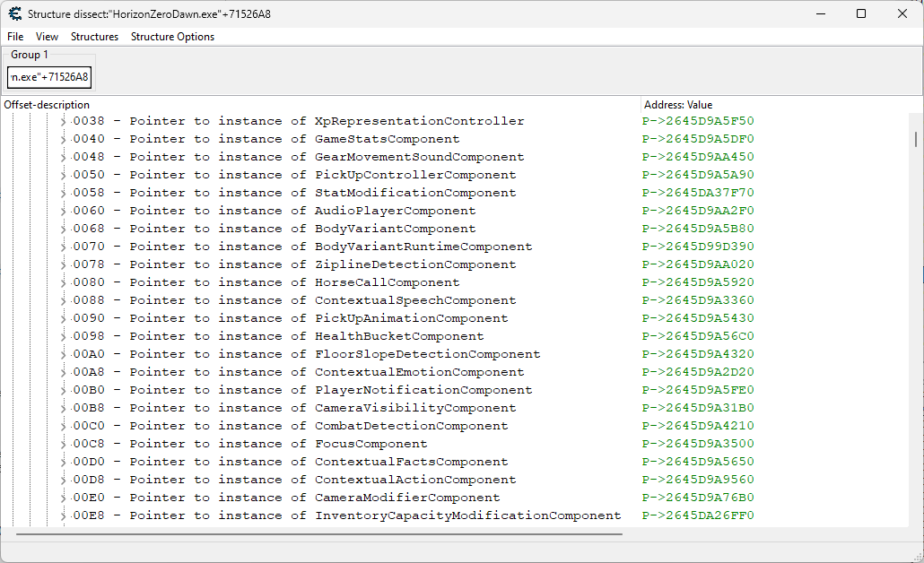Open the File menu
924x563 pixels.
[x=15, y=37]
